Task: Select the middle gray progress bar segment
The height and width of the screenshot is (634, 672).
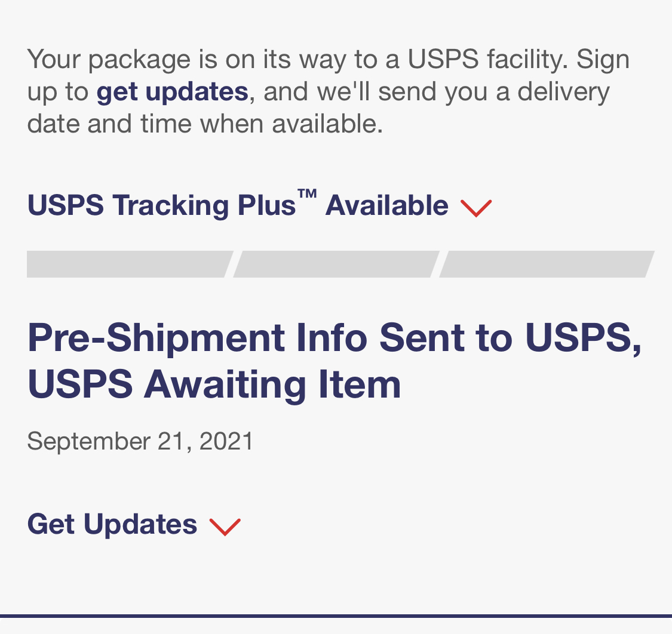Action: click(x=336, y=264)
